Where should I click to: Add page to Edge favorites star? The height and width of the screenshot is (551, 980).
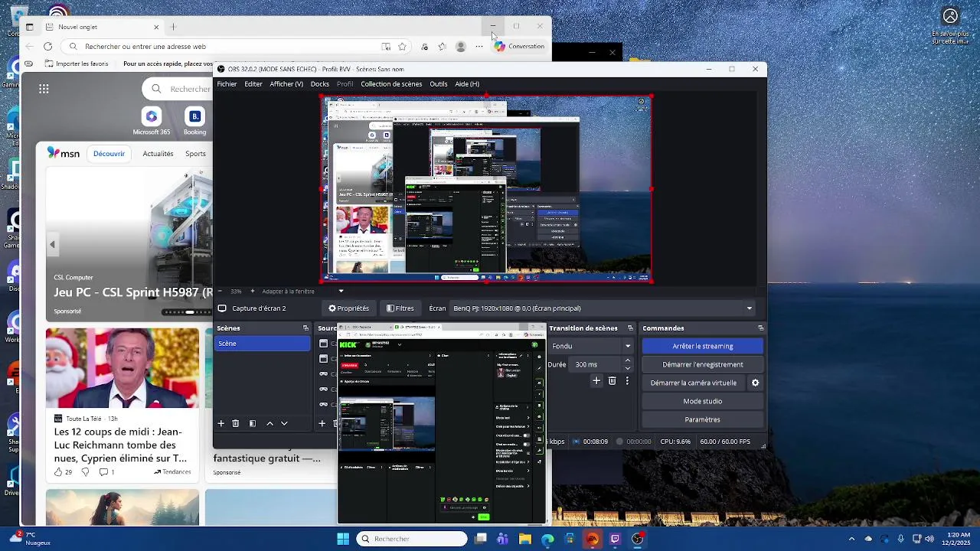pyautogui.click(x=402, y=47)
